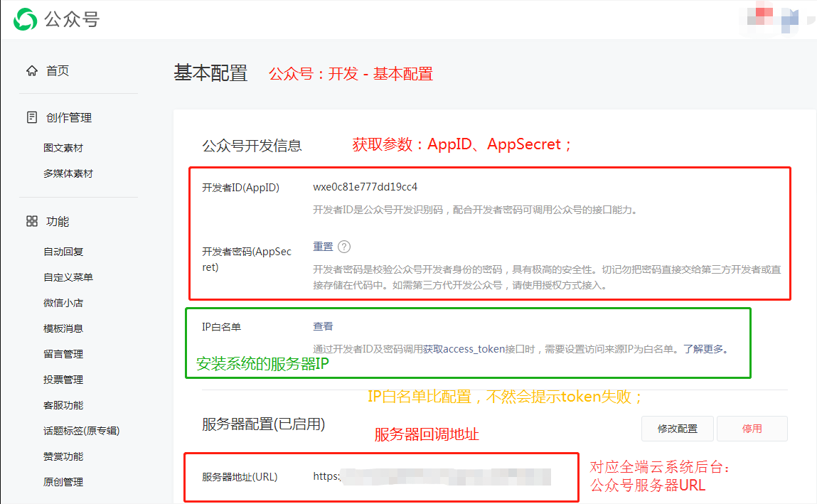Click the IP白名单 label
This screenshot has width=817, height=504.
221,327
